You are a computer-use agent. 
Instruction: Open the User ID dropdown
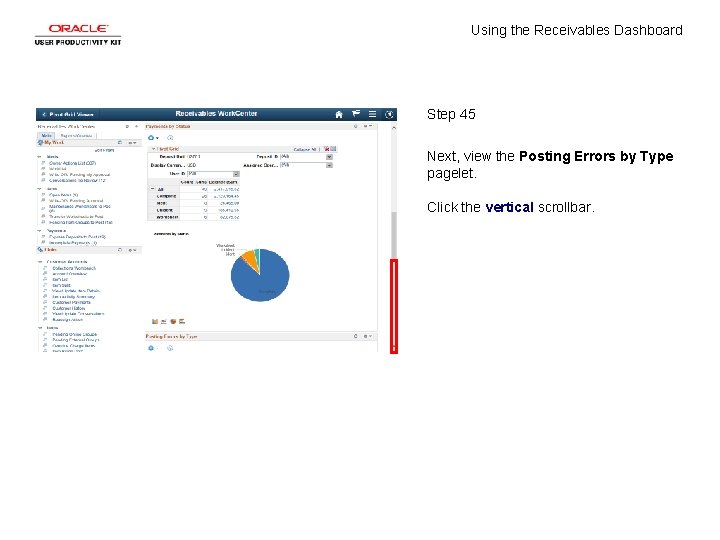(236, 174)
